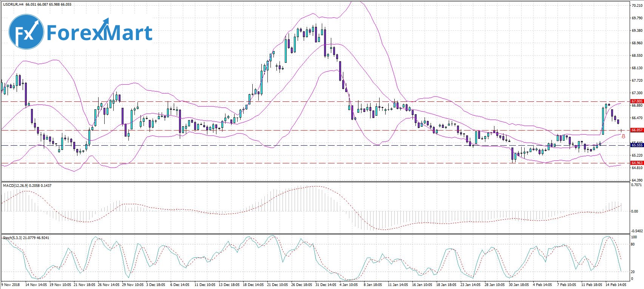644x289 pixels.
Task: Select the red 64.963 price level label
Action: click(x=637, y=163)
